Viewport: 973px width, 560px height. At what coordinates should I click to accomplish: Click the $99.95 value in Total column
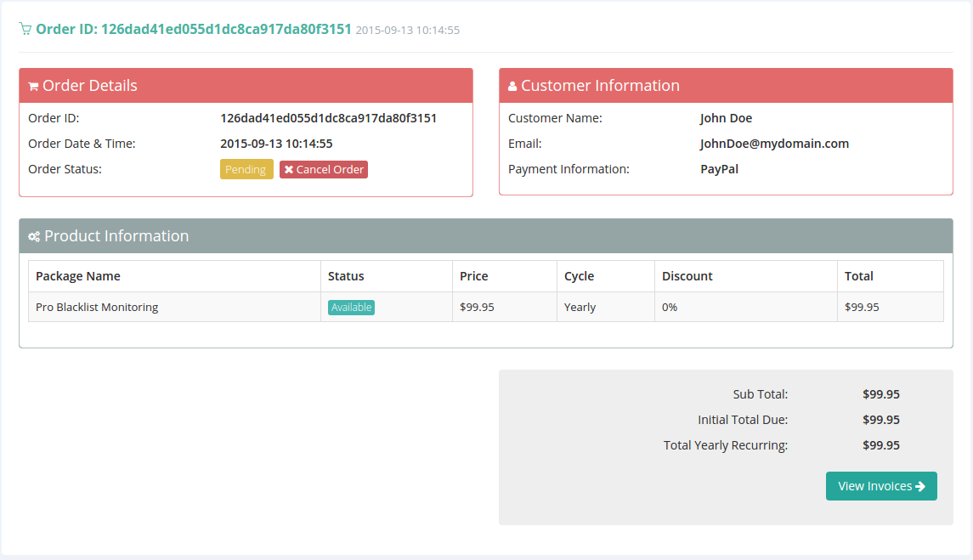[862, 308]
